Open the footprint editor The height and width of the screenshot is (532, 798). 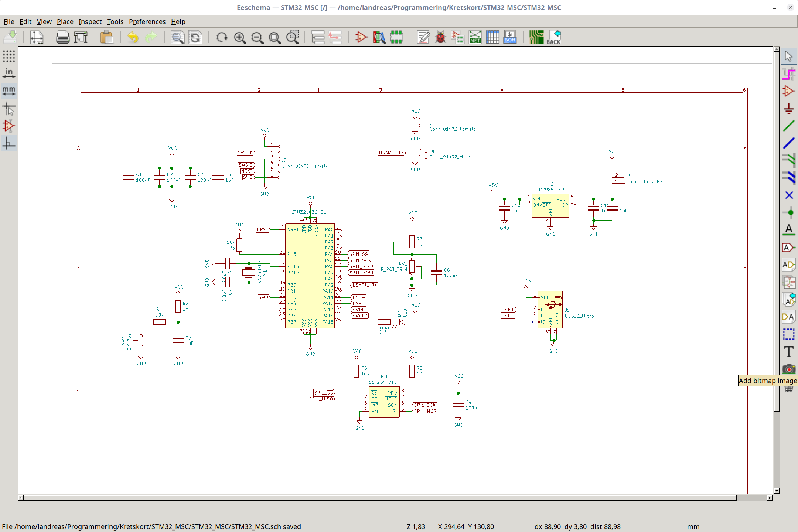(x=396, y=37)
